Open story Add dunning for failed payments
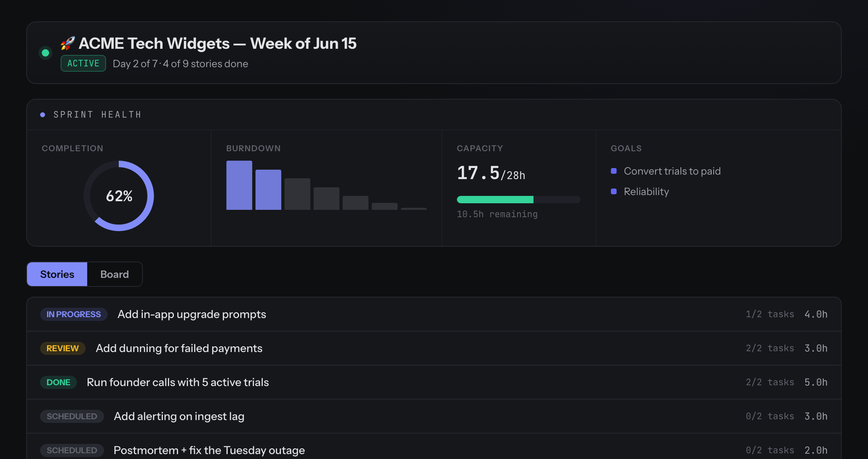 tap(434, 348)
